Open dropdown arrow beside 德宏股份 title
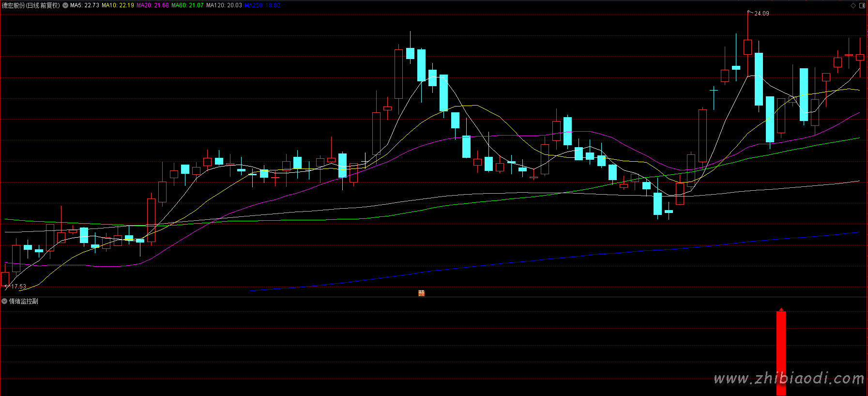 65,6
